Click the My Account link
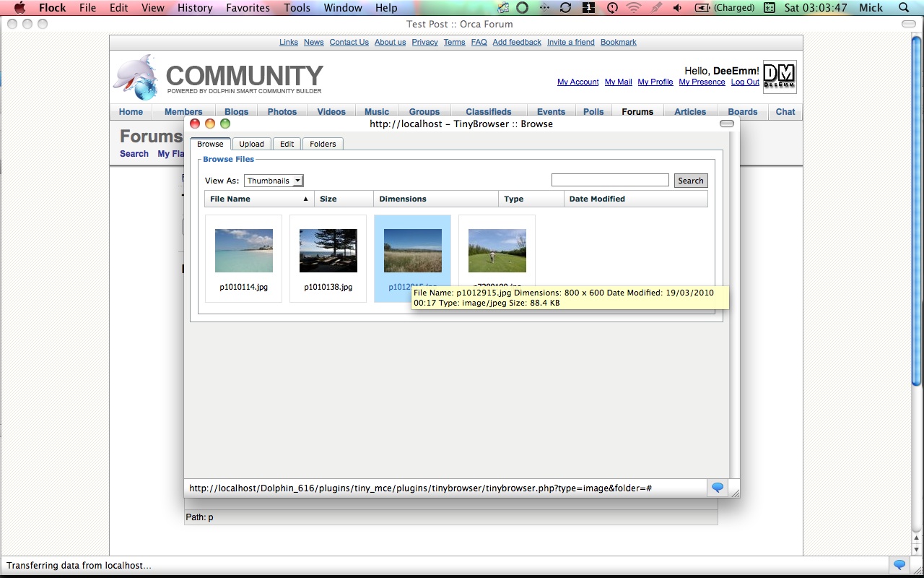Image resolution: width=924 pixels, height=578 pixels. coord(578,82)
